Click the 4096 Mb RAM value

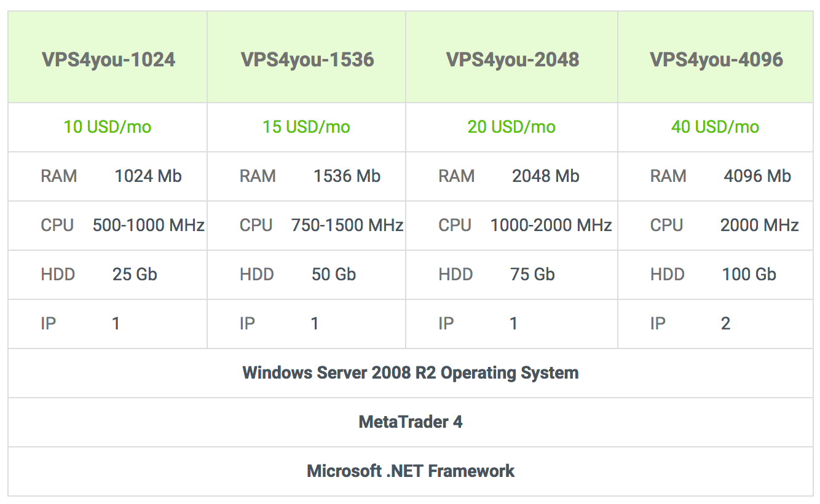(757, 176)
